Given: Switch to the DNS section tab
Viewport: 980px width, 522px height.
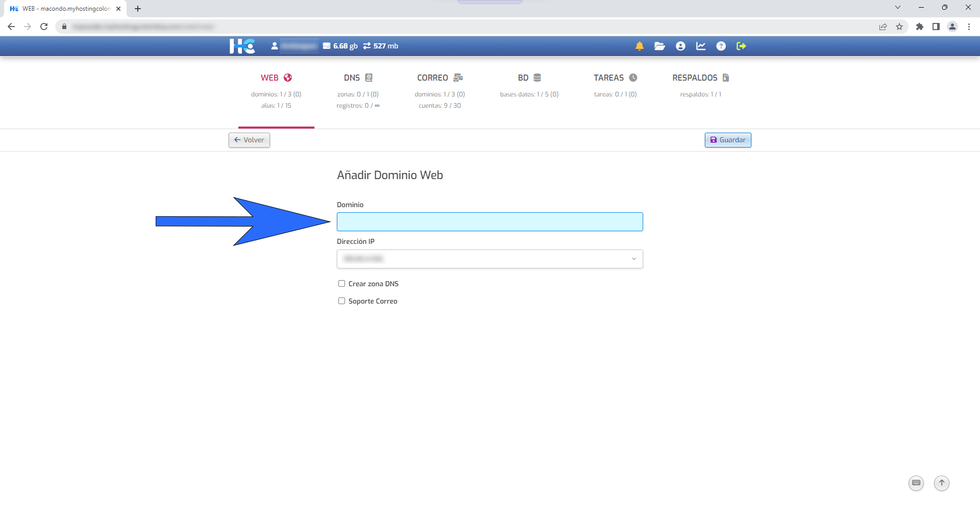Looking at the screenshot, I should [x=358, y=78].
